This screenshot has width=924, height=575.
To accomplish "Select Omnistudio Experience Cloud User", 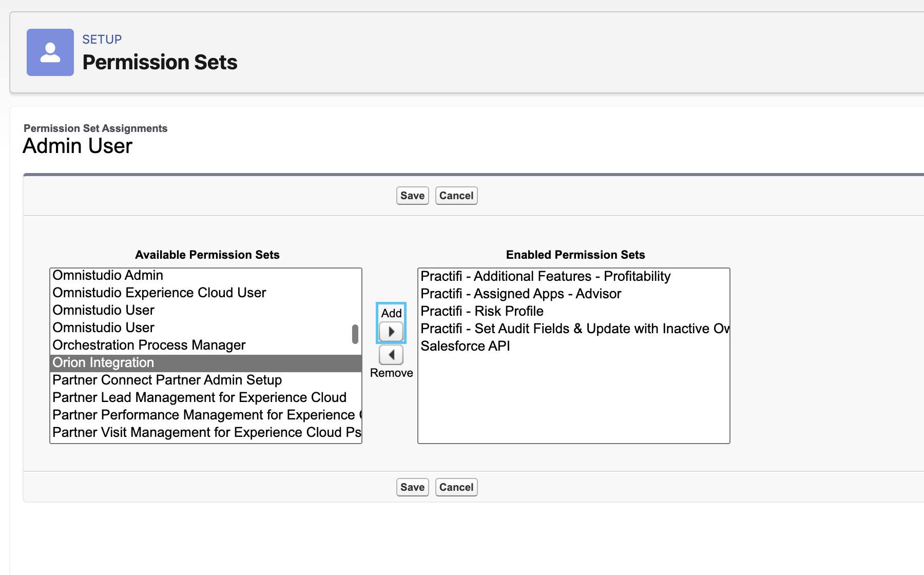I will (x=206, y=293).
